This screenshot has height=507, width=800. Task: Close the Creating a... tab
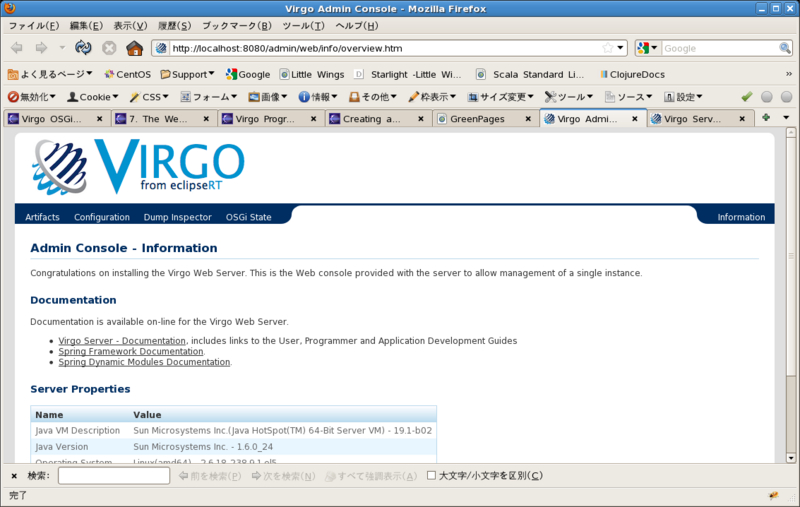point(421,119)
